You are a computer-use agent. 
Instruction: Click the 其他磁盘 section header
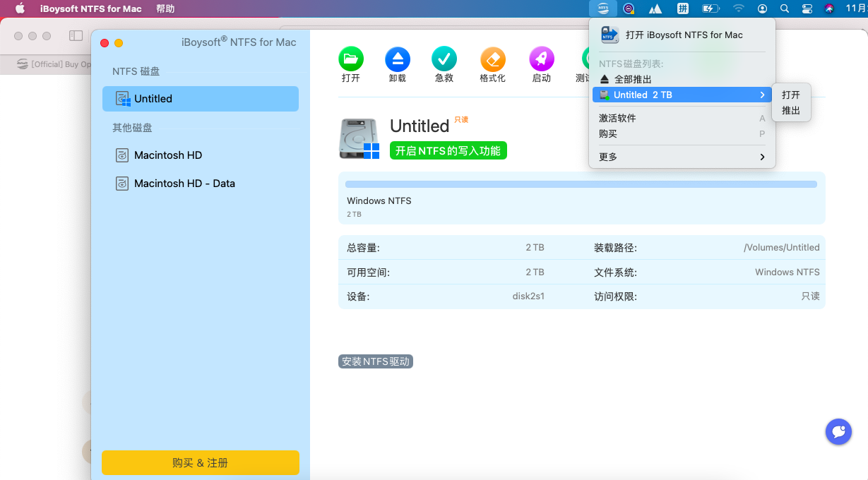pos(132,128)
